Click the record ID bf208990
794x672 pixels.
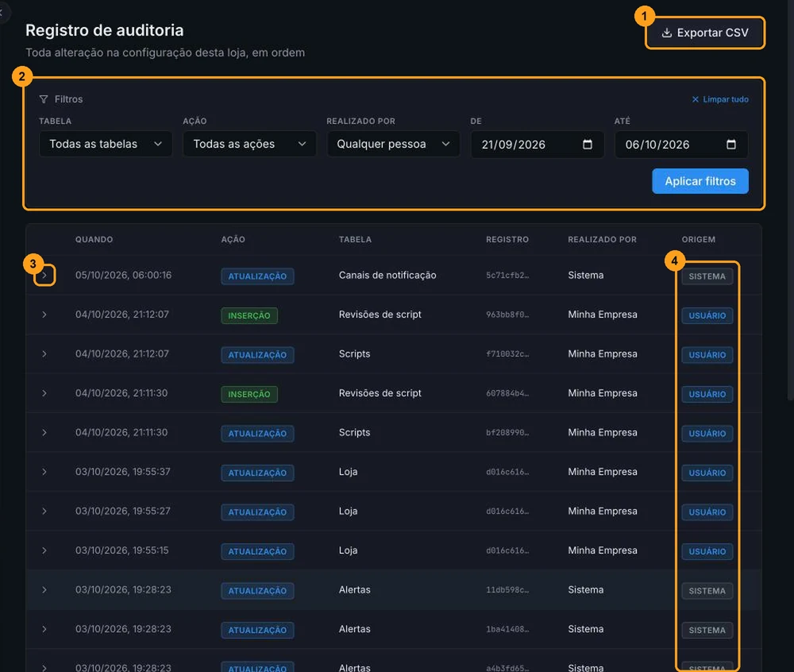[x=507, y=432]
